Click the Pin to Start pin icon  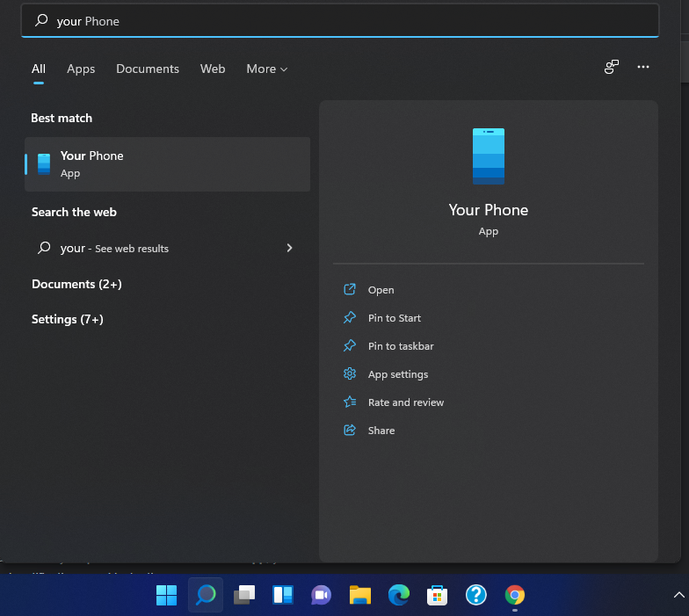[x=350, y=317]
